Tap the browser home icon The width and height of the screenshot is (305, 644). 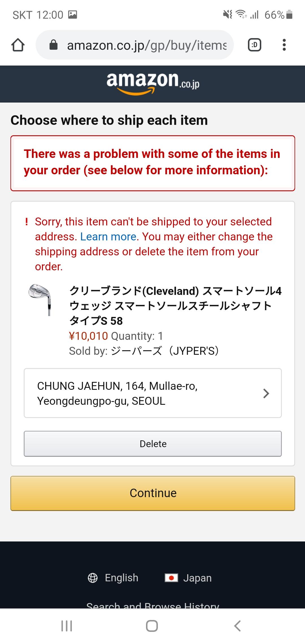point(18,45)
